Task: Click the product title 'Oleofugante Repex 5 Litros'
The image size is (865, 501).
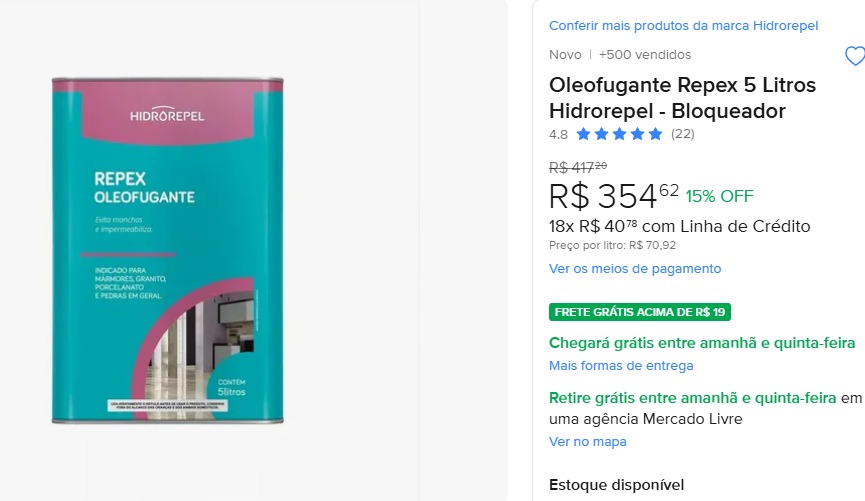Action: click(x=682, y=85)
